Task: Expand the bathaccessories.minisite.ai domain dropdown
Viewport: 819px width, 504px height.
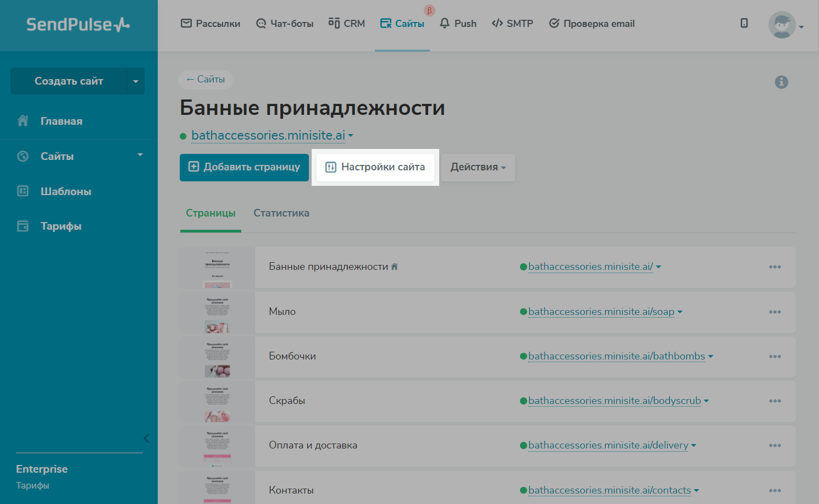Action: tap(351, 136)
